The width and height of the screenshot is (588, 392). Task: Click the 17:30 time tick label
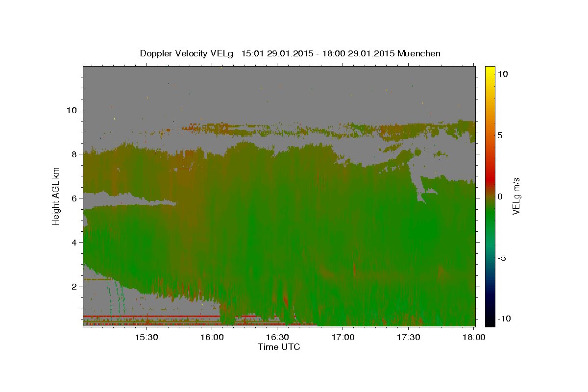[409, 337]
